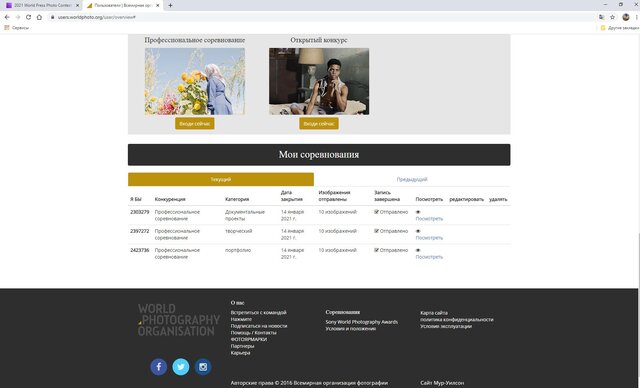The height and width of the screenshot is (388, 640).
Task: Open new tab with plus icon
Action: pyautogui.click(x=170, y=5)
